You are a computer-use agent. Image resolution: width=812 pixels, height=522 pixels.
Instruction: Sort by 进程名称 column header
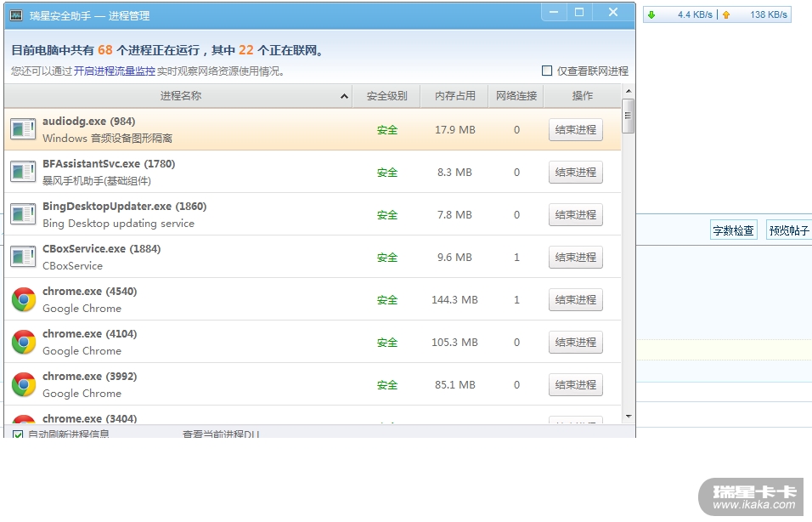pos(178,96)
